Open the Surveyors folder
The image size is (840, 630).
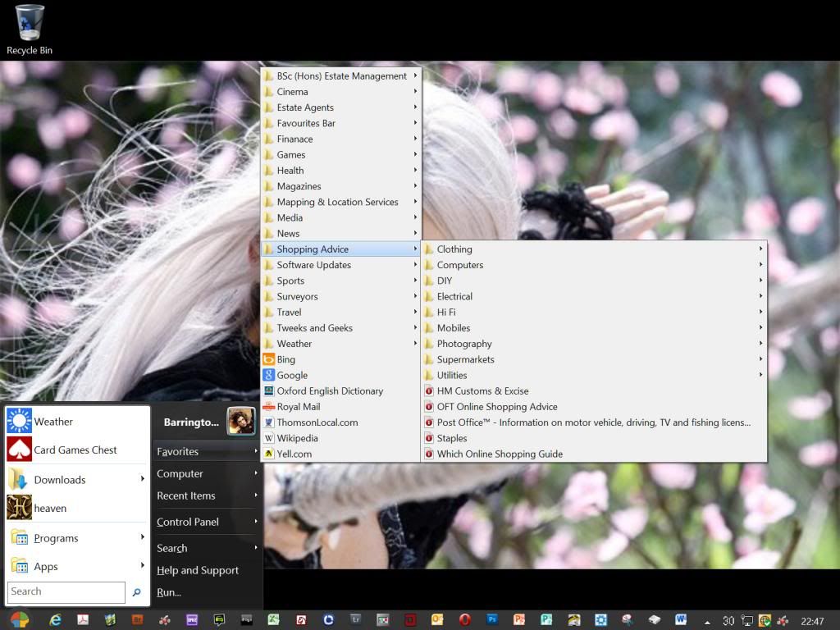coord(341,296)
